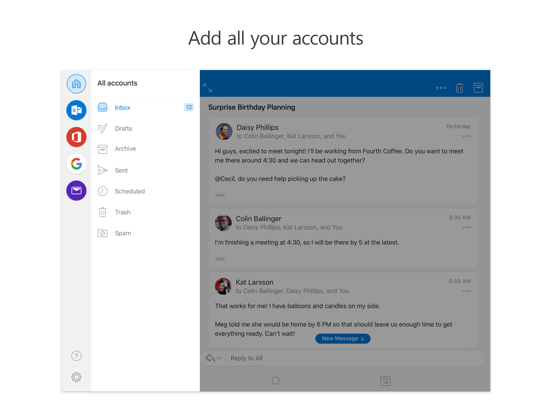Expand collapsed text in Daisy's message

[220, 195]
